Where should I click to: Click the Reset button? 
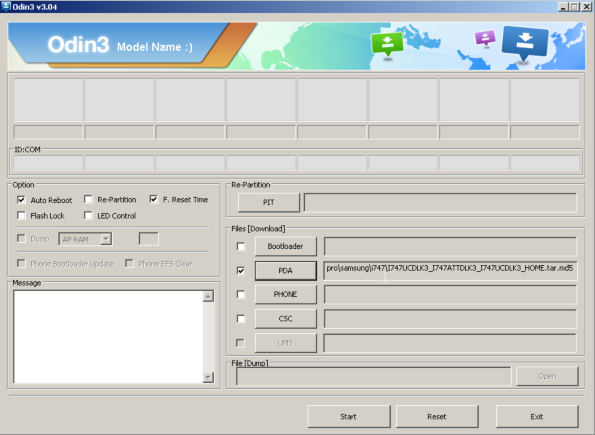[x=437, y=416]
